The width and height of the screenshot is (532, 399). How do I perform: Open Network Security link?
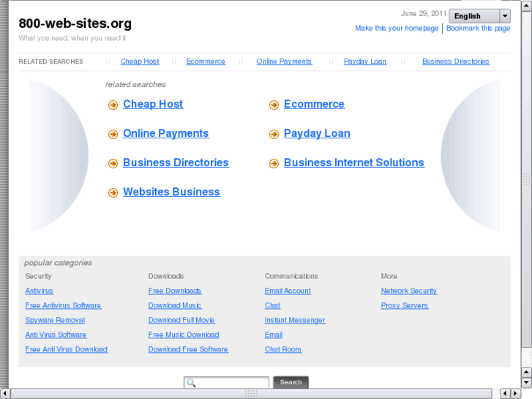409,291
